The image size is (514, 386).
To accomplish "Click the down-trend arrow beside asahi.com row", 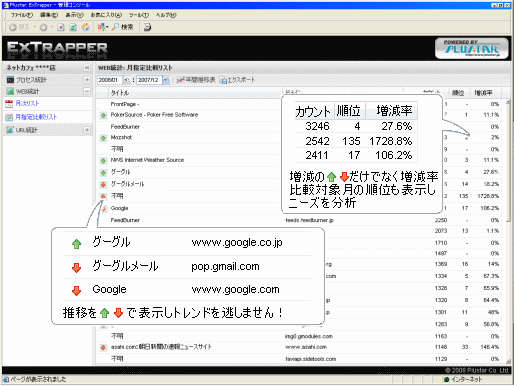I will [x=103, y=348].
